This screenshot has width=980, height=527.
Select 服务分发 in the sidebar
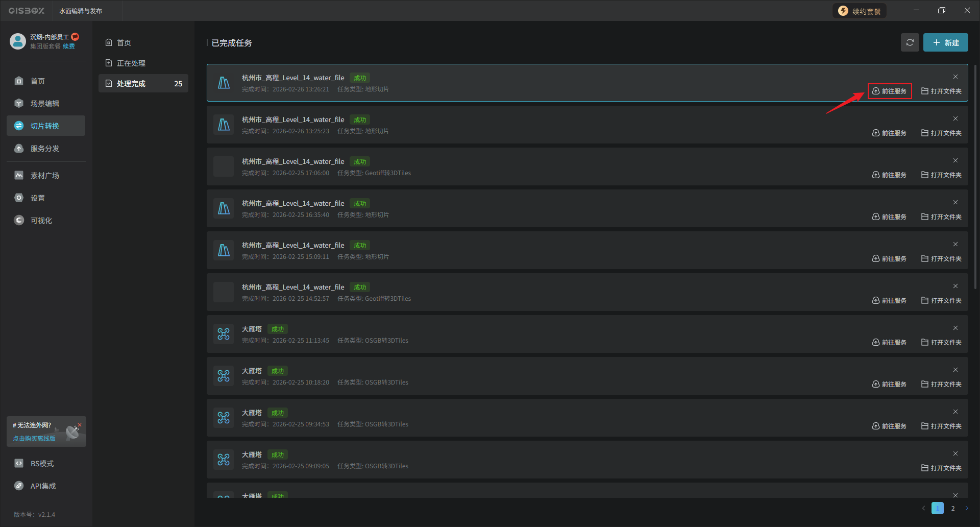[45, 149]
